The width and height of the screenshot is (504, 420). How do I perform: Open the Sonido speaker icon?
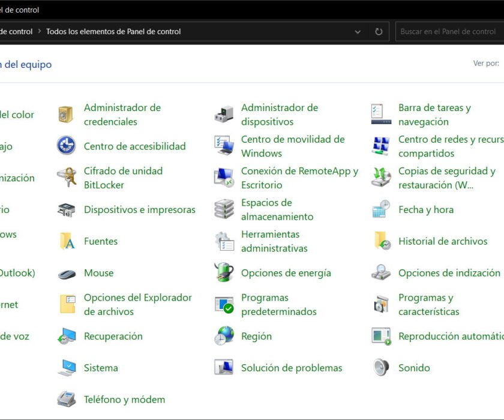[x=381, y=367]
